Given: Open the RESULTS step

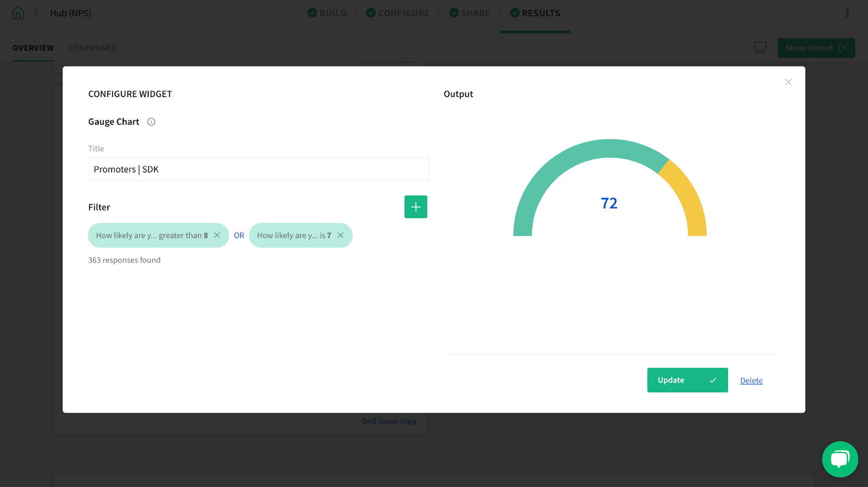Looking at the screenshot, I should (x=535, y=13).
